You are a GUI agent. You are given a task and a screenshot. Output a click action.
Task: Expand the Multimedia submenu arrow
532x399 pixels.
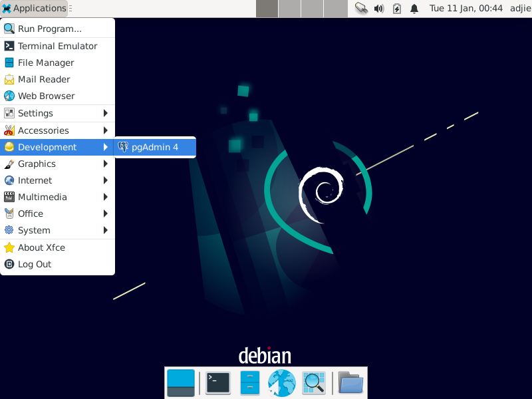(106, 197)
